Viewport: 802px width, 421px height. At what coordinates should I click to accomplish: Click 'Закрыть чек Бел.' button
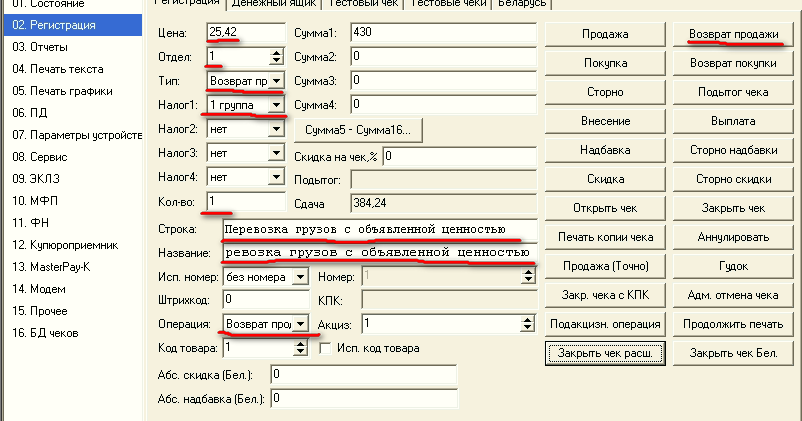(x=733, y=353)
